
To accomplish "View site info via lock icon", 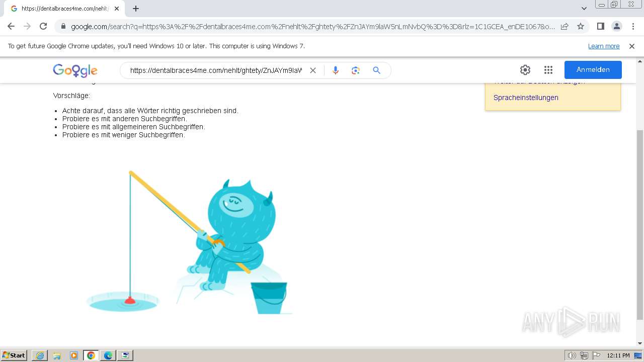I will coord(63,26).
